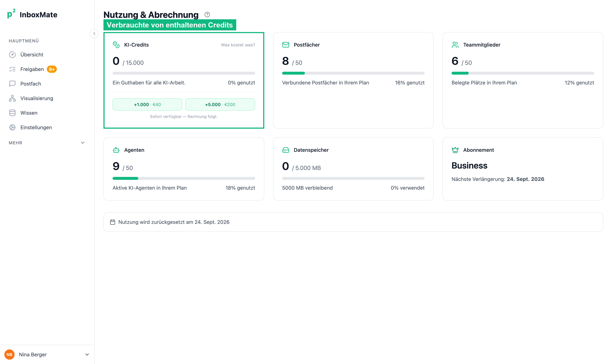Click the Wissen database icon
This screenshot has height=364, width=612.
pos(12,113)
